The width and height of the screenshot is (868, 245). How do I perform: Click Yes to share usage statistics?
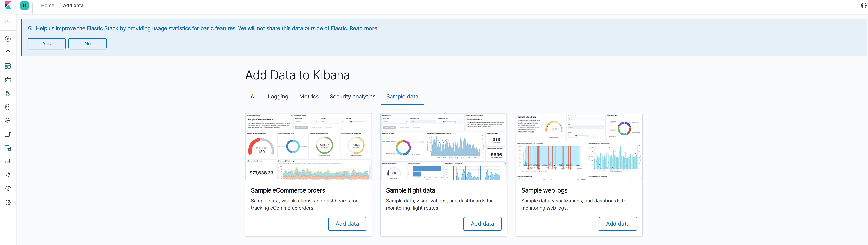click(x=47, y=43)
